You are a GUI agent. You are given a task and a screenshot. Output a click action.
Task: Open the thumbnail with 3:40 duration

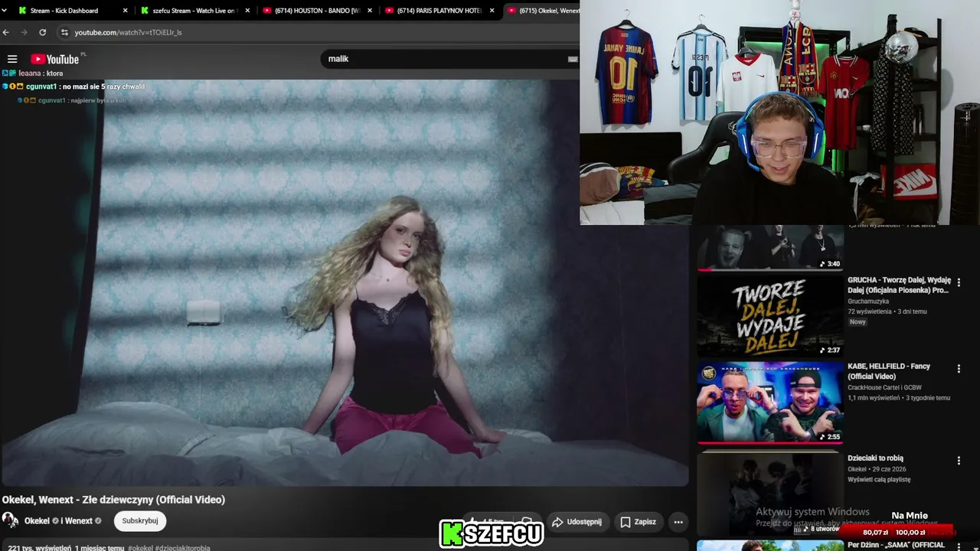point(769,248)
